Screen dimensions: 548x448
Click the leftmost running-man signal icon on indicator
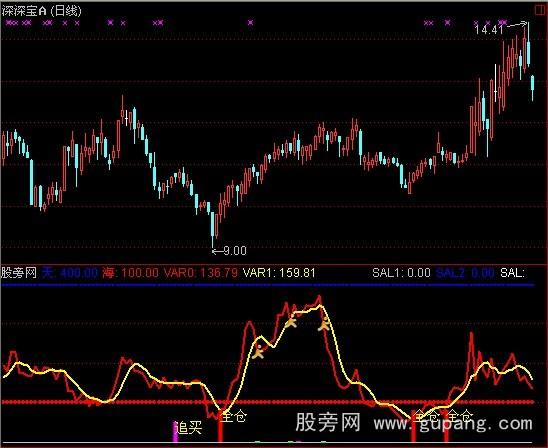[x=259, y=352]
